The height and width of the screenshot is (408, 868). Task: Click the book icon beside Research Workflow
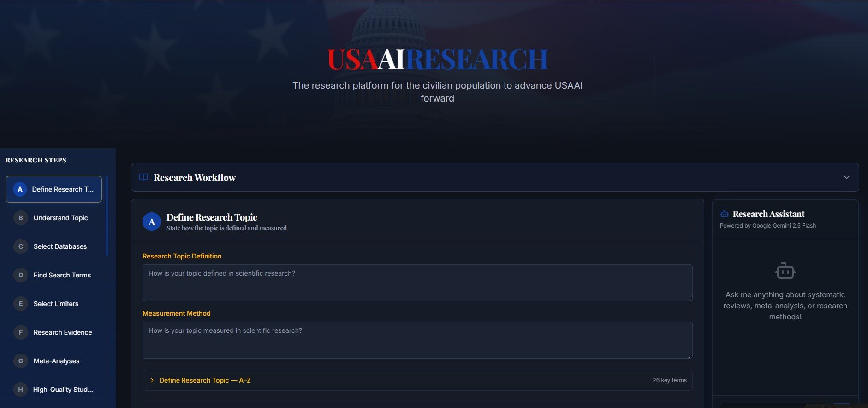pyautogui.click(x=143, y=177)
